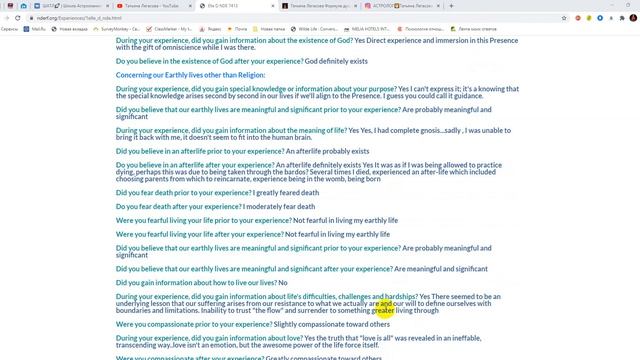Screen dimensions: 640x360
Task: Open the Психология отношений bookmark
Action: click(421, 29)
